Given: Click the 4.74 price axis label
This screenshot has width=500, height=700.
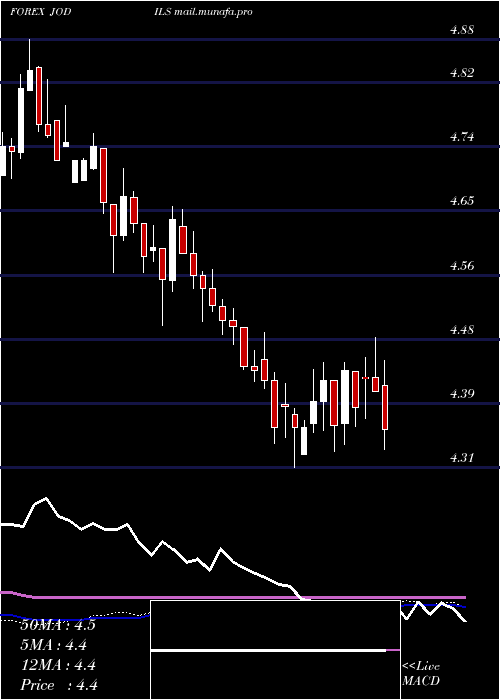Looking at the screenshot, I should pyautogui.click(x=461, y=137).
